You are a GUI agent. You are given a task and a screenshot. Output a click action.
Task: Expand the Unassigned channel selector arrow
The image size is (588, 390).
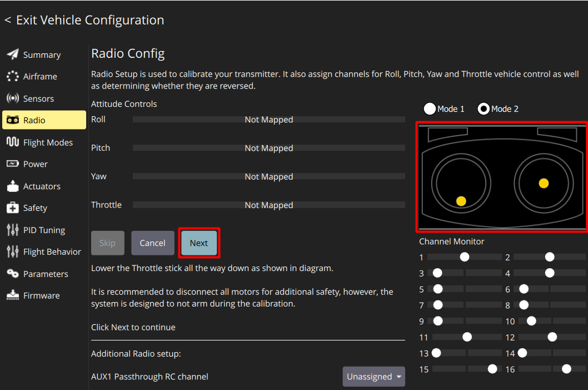398,377
